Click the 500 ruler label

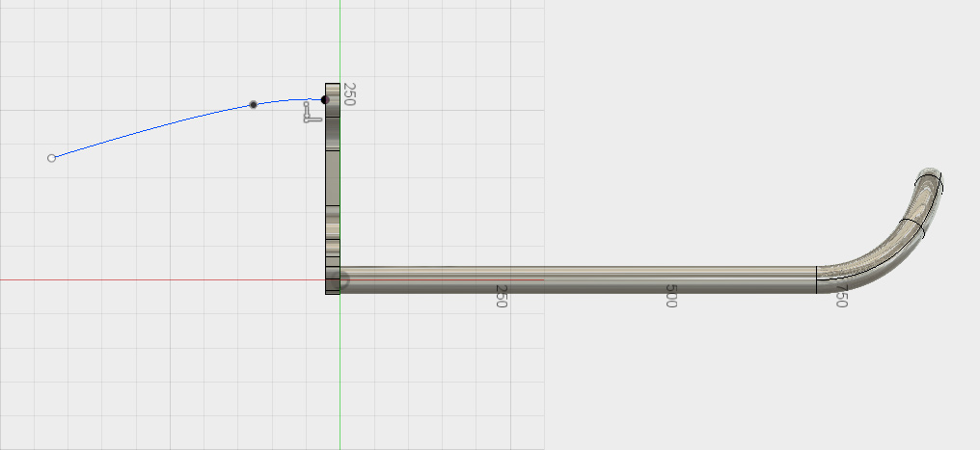pyautogui.click(x=670, y=296)
